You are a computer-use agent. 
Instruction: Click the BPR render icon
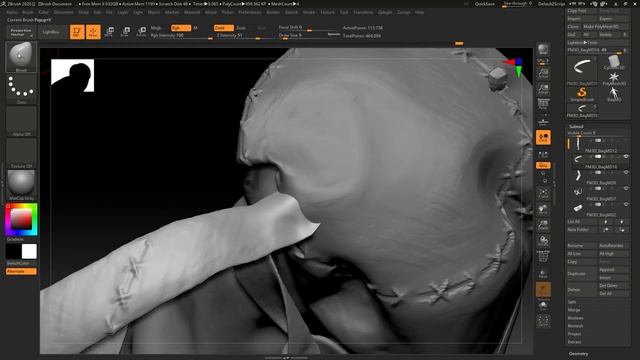(543, 49)
